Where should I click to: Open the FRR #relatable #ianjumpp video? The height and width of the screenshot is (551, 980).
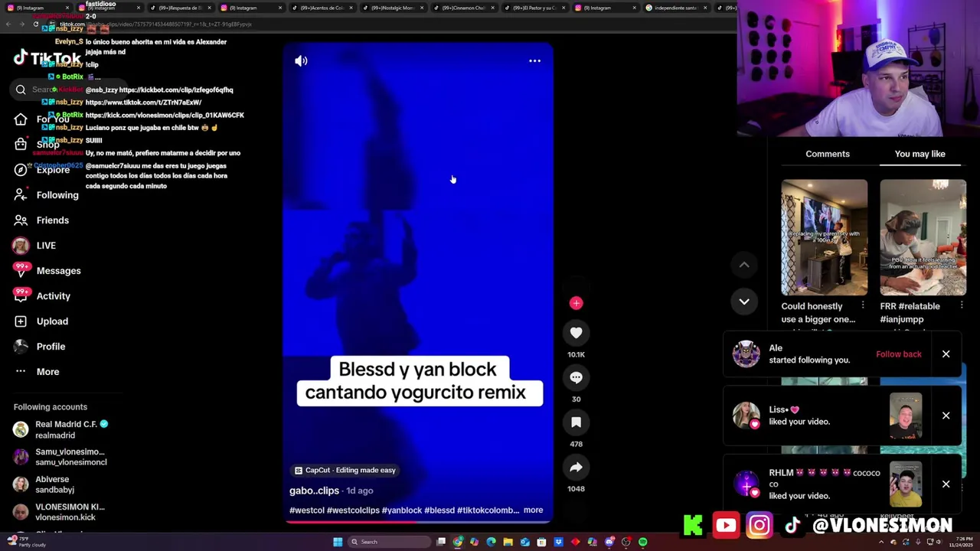click(923, 237)
